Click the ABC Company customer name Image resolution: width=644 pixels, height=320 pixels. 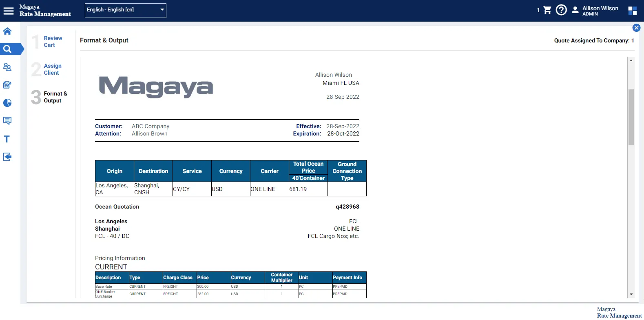pos(150,126)
